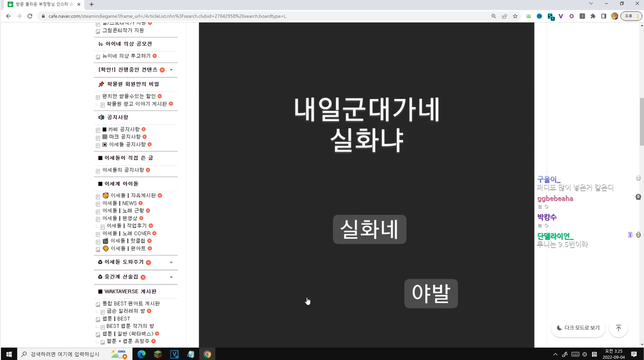644x360 pixels.
Task: Open the tab search chevron
Action: coord(591,4)
